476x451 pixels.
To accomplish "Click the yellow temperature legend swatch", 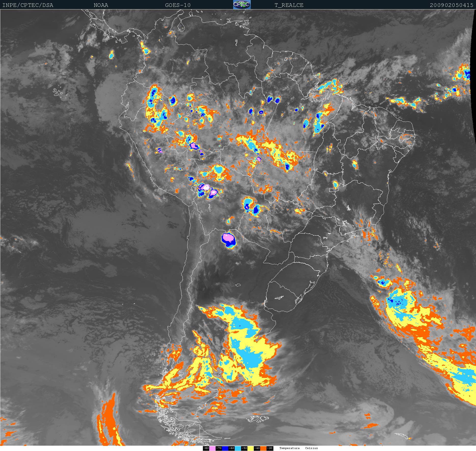I will click(250, 448).
